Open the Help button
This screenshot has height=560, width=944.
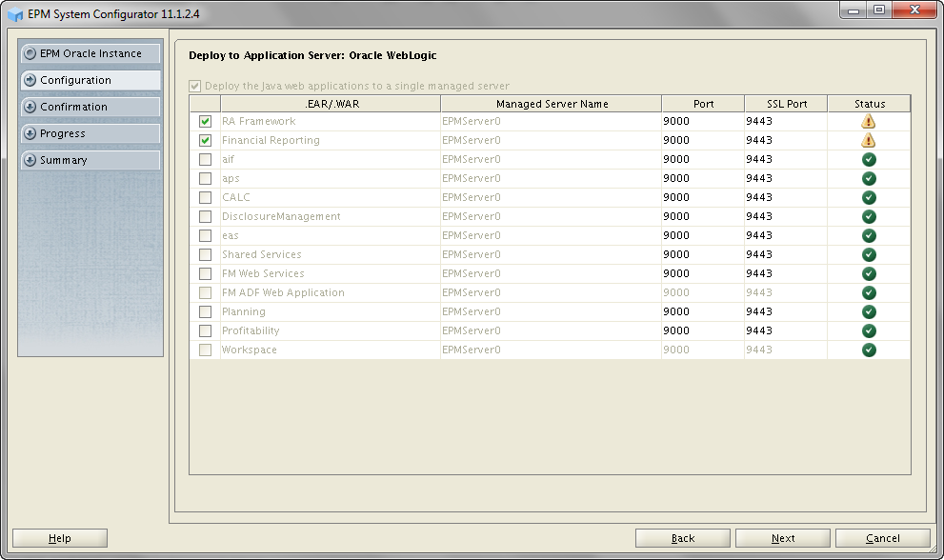[x=60, y=538]
